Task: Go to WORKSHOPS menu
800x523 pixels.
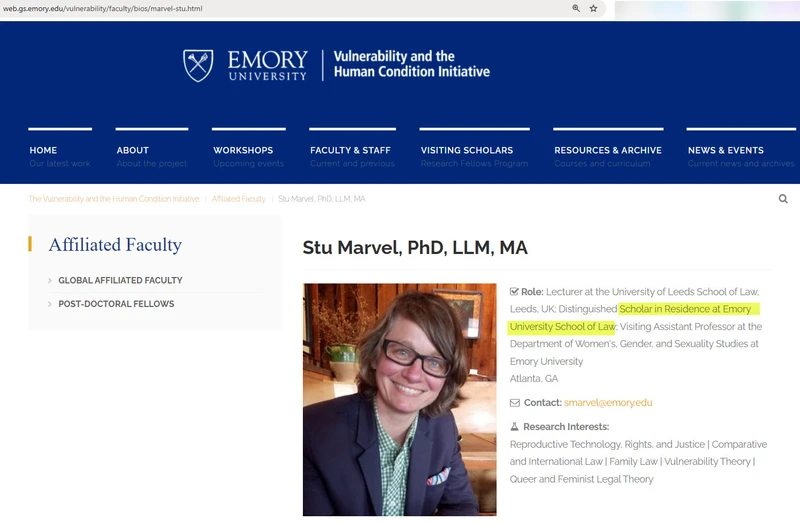Action: pos(243,151)
